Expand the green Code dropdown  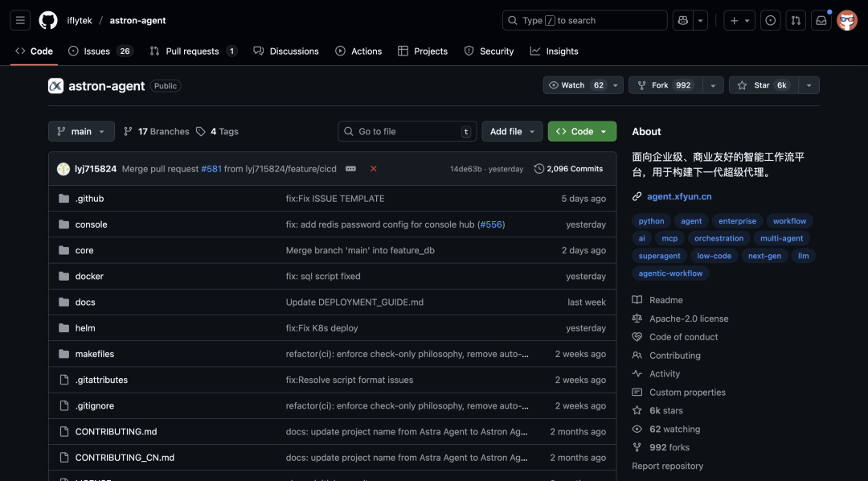point(582,131)
